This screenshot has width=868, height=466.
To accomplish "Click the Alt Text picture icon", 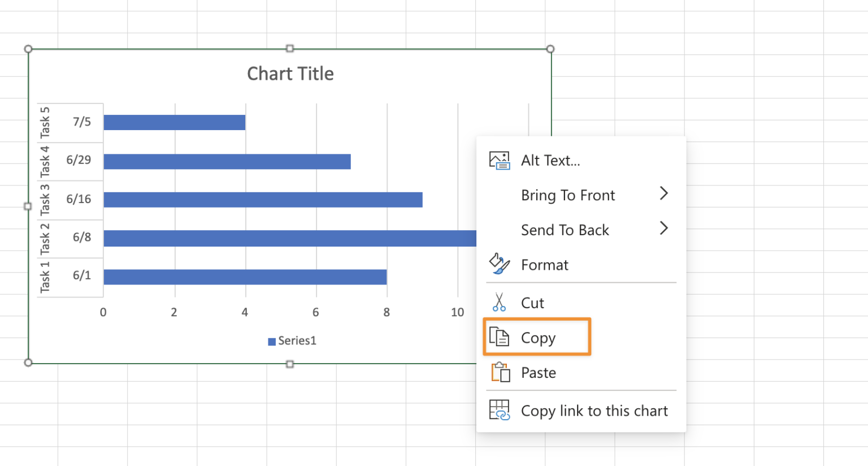I will (500, 160).
